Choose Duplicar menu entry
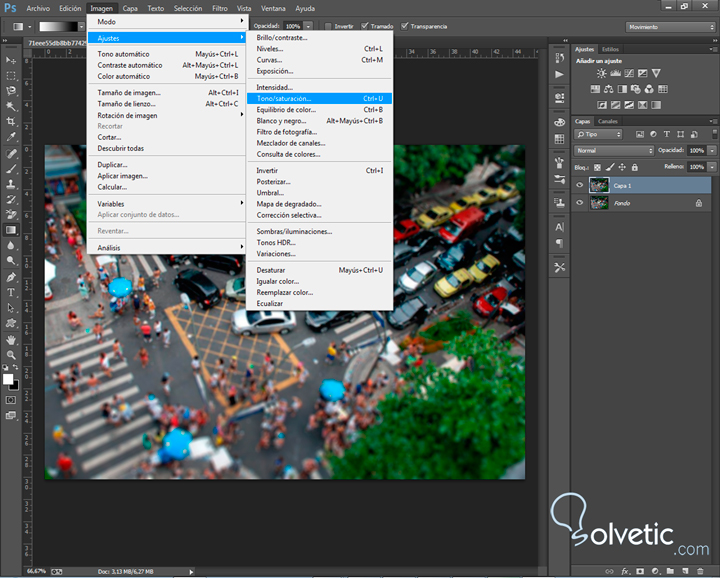Viewport: 720px width, 578px height. [x=168, y=164]
